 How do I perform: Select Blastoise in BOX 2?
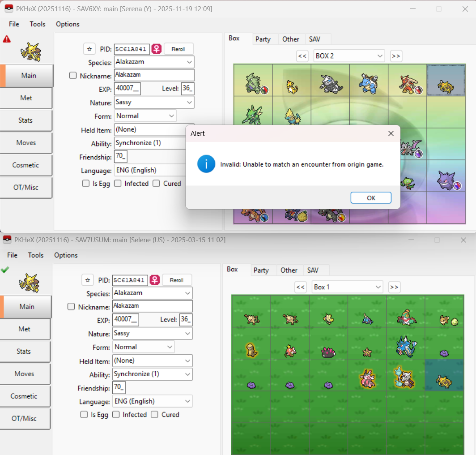tap(368, 83)
